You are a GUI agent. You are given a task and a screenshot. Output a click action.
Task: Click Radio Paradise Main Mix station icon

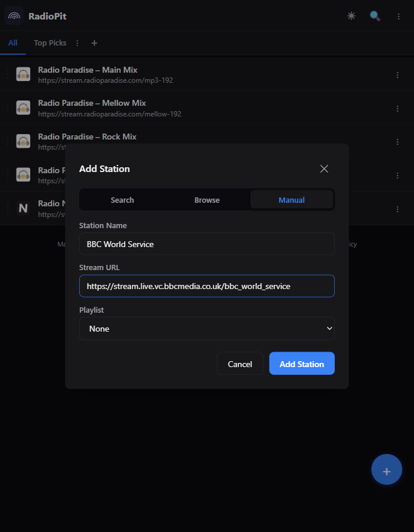coord(23,74)
